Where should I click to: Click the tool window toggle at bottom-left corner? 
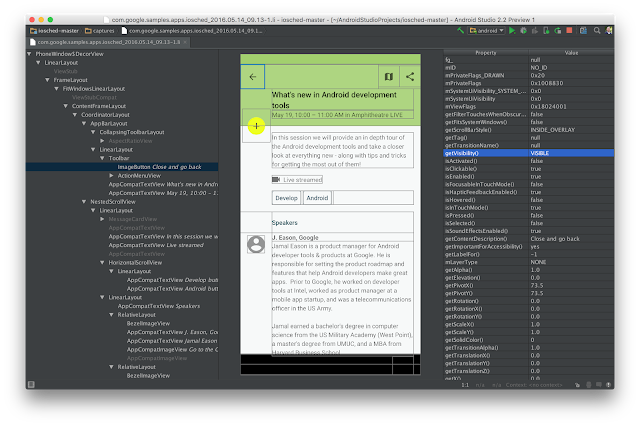click(31, 384)
